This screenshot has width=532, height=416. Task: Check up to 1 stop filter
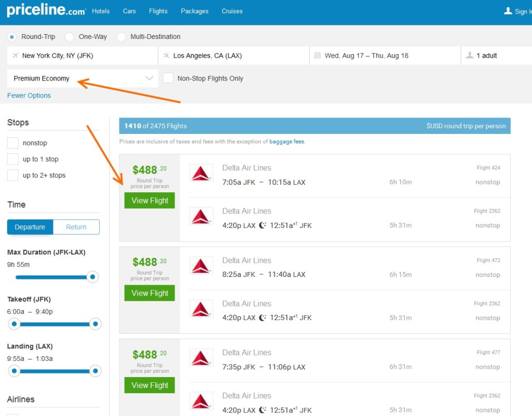(14, 159)
